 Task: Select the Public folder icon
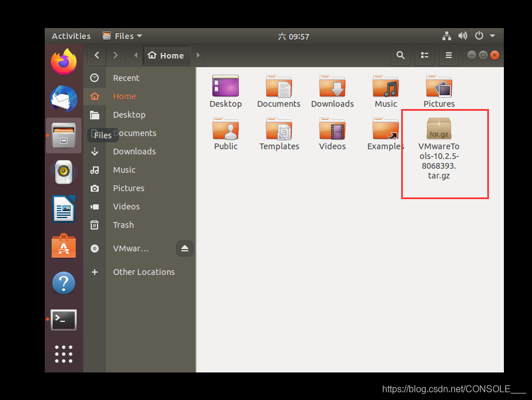click(226, 134)
